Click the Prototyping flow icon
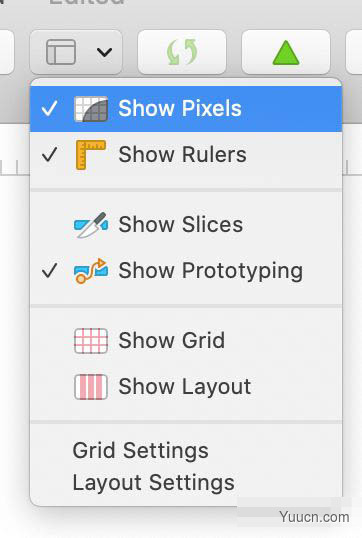Screen dimensions: 362x538 91,271
